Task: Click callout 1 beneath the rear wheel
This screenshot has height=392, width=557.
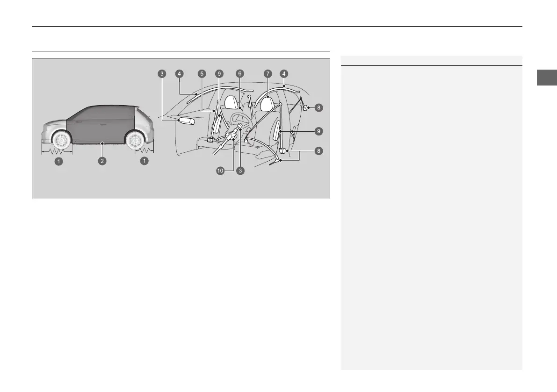Action: pos(144,161)
